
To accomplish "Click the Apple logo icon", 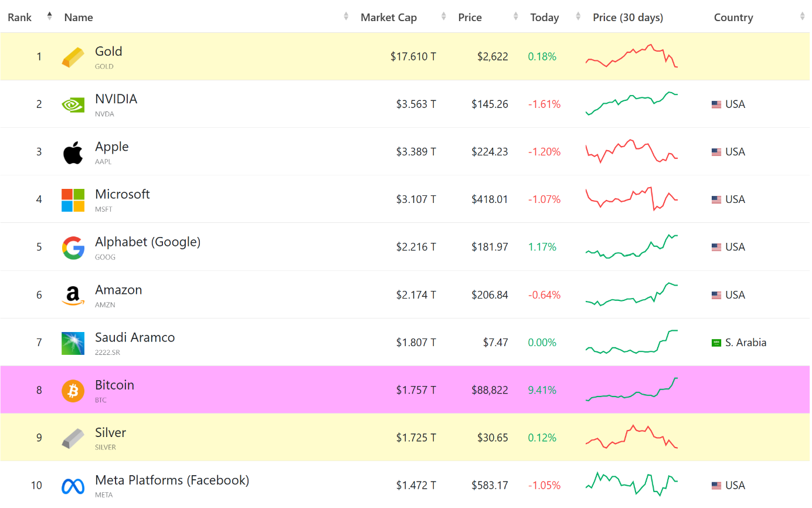I will tap(73, 153).
